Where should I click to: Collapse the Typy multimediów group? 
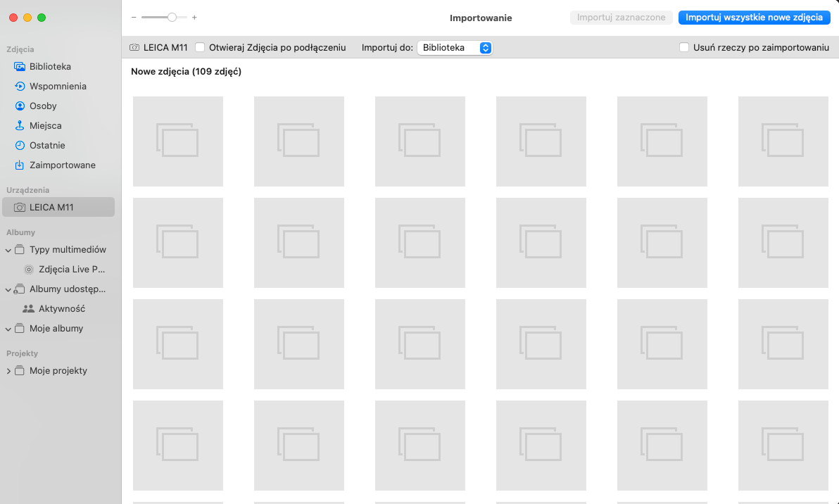(8, 250)
